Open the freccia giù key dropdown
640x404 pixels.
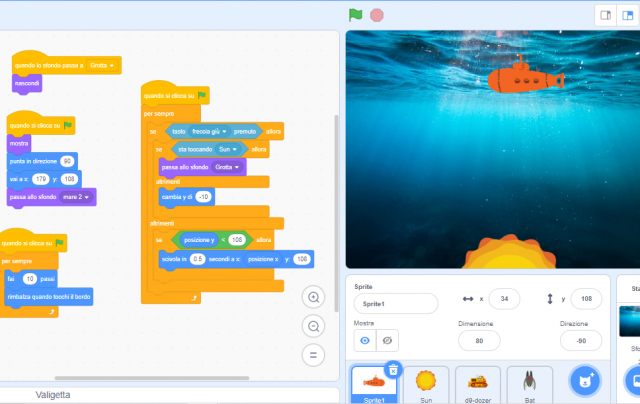coord(209,131)
